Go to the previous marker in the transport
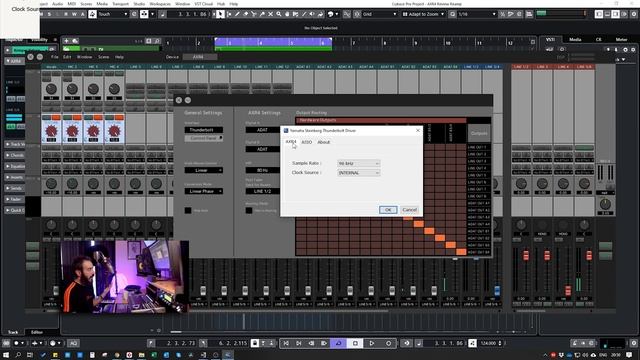This screenshot has height=360, width=640. (286, 343)
